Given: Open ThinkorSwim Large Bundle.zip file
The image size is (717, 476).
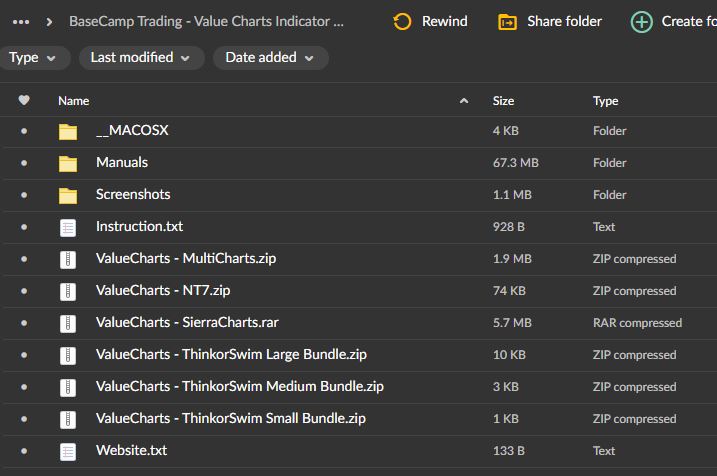Looking at the screenshot, I should (231, 355).
